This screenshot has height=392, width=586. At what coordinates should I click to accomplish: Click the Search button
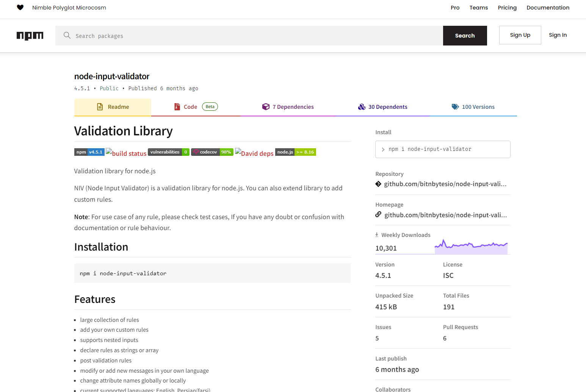465,36
